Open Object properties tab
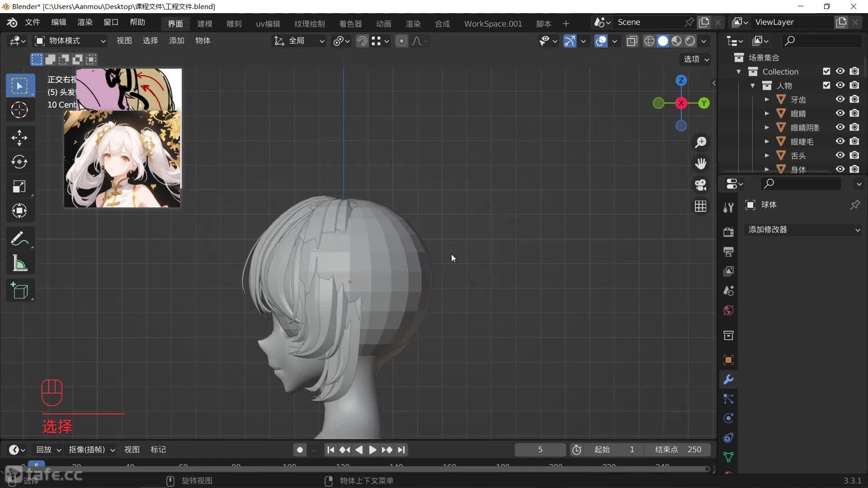Image resolution: width=868 pixels, height=488 pixels. [728, 360]
